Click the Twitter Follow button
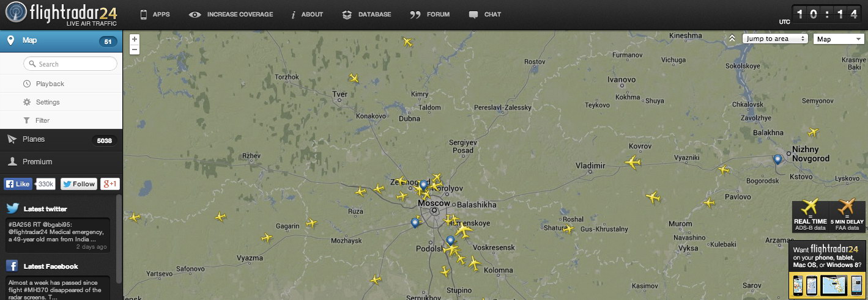The width and height of the screenshot is (868, 300). pos(79,184)
